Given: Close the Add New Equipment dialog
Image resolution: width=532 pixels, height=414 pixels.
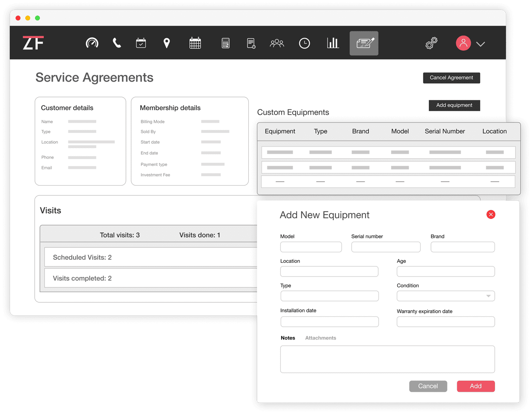Looking at the screenshot, I should [491, 215].
